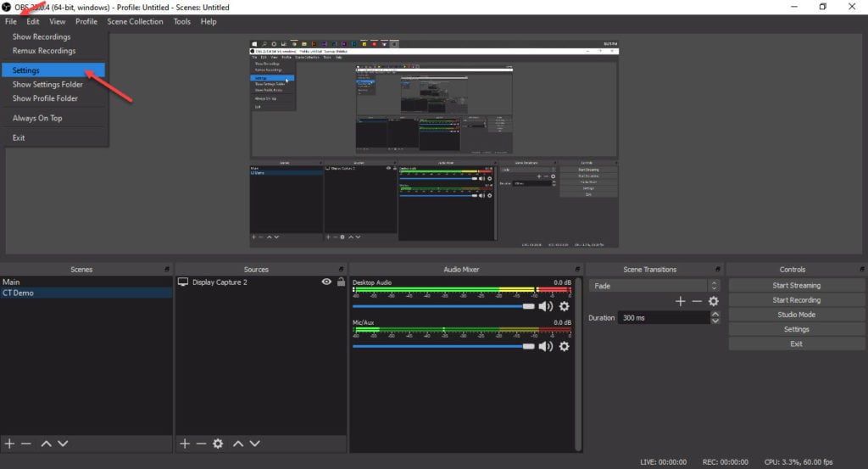Add a new scene with plus icon

coord(9,444)
